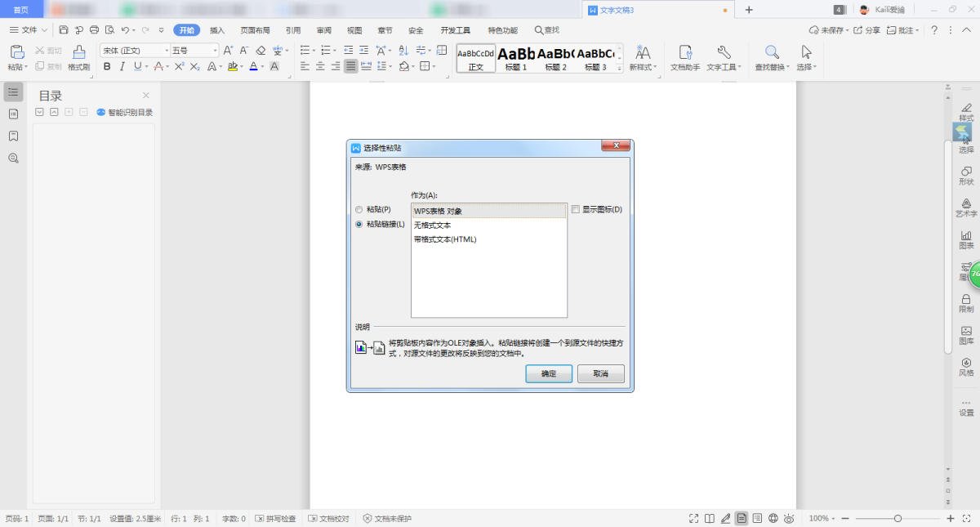This screenshot has height=527, width=980.
Task: Open the Page Layout (页面布局) tab
Action: (255, 30)
